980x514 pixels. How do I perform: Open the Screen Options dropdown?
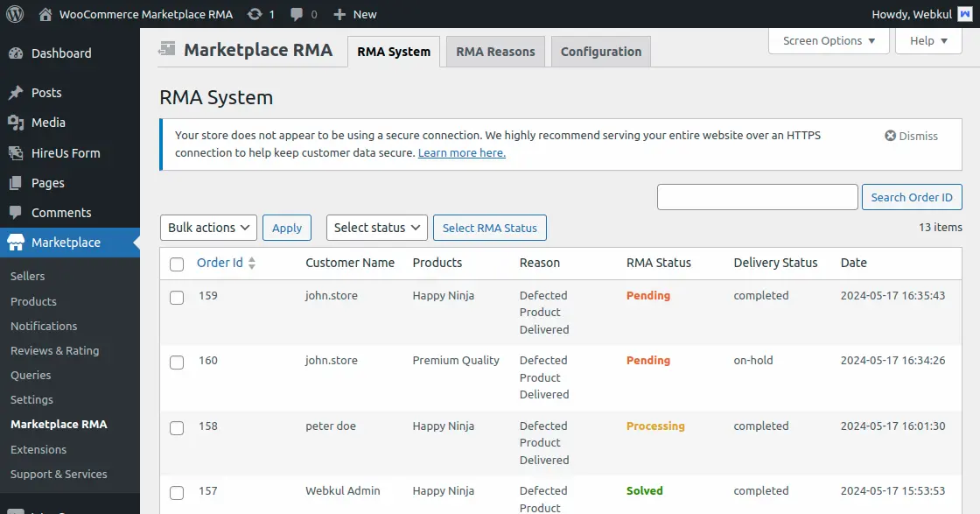(828, 40)
